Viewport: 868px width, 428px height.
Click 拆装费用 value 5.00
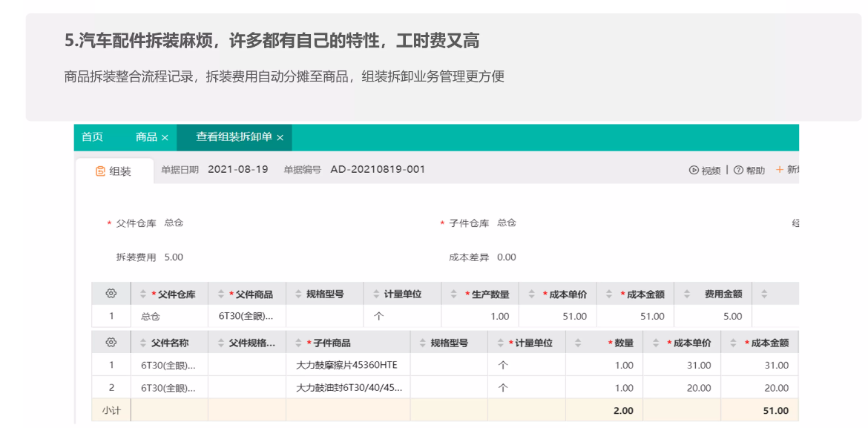[174, 257]
